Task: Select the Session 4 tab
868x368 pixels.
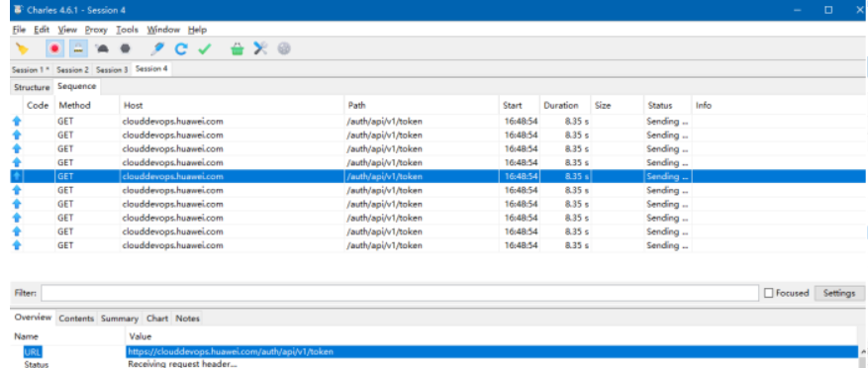Action: click(x=151, y=69)
